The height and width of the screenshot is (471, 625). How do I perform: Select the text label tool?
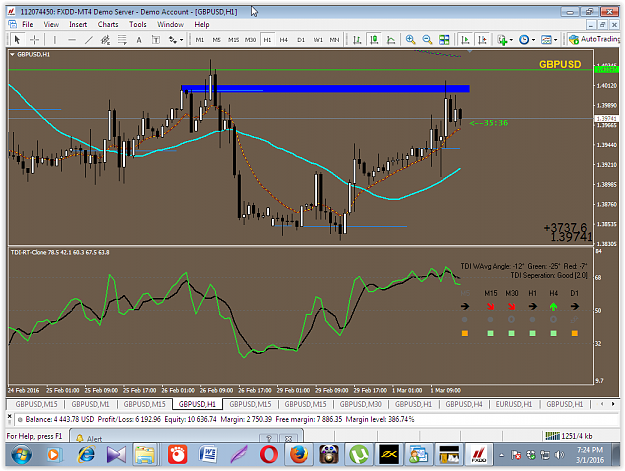(x=156, y=39)
